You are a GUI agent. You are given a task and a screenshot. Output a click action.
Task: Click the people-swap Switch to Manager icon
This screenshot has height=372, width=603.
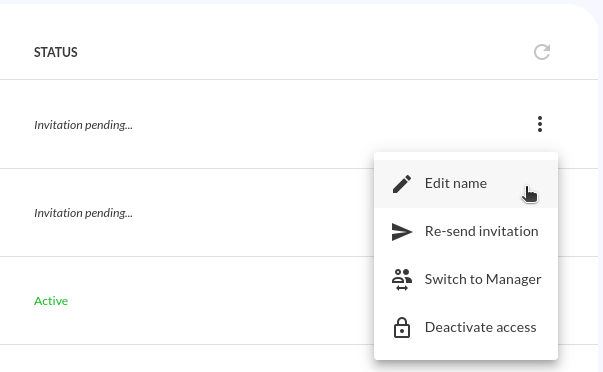pos(402,280)
